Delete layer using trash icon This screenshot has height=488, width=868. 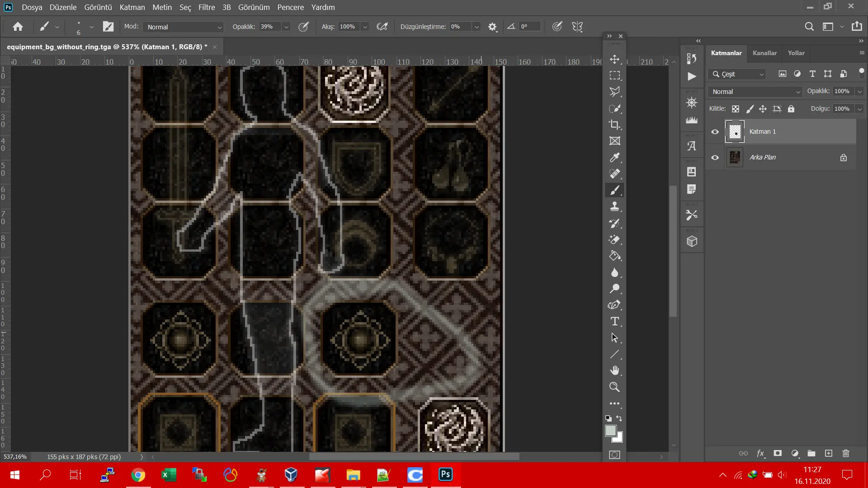(x=846, y=453)
